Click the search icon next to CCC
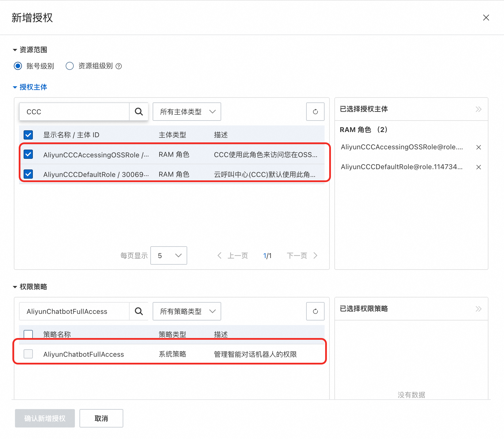Screen dimensions: 504x439 point(139,112)
